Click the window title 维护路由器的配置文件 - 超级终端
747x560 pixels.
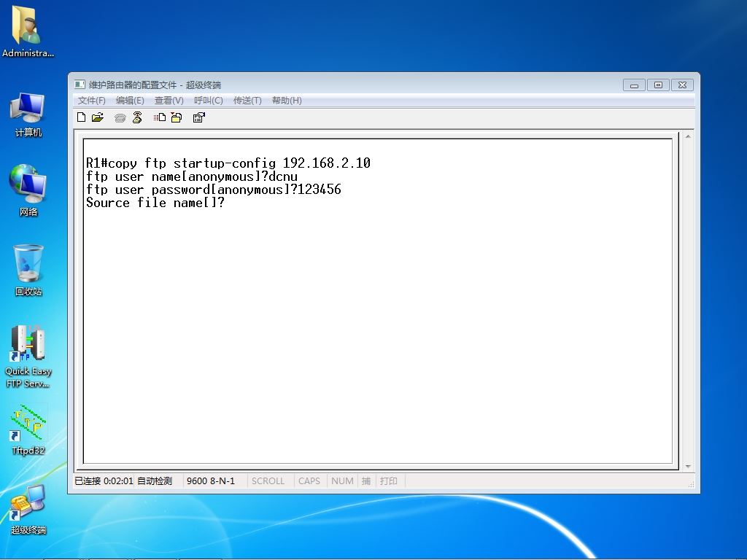pos(155,85)
